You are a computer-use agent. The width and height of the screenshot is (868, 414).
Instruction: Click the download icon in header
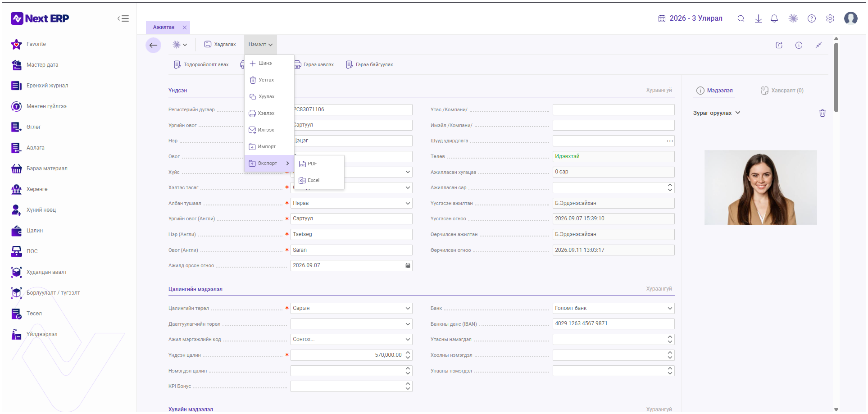[x=759, y=18]
